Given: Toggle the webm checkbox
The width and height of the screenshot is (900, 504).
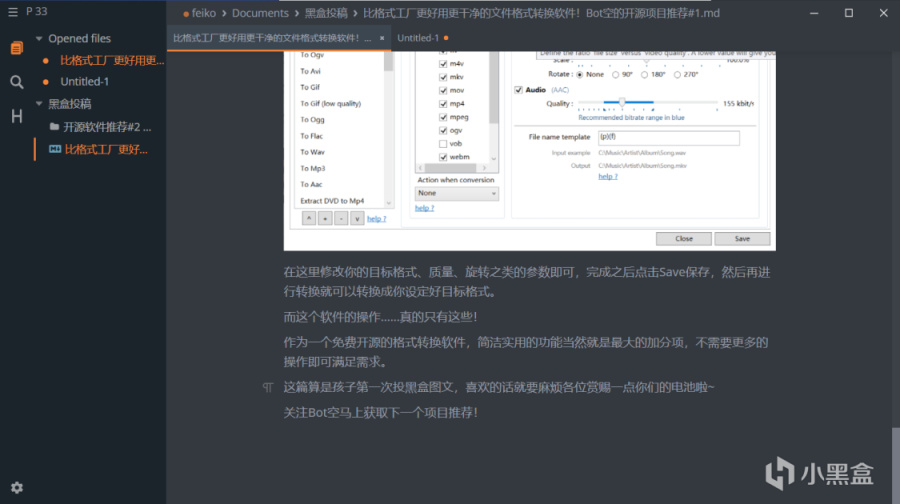Looking at the screenshot, I should [443, 157].
